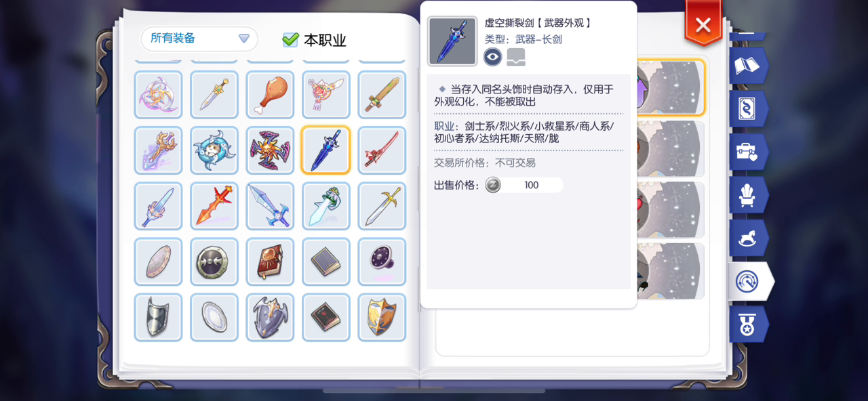This screenshot has height=401, width=868.
Task: Switch to the open book sidebar tab
Action: [x=747, y=65]
